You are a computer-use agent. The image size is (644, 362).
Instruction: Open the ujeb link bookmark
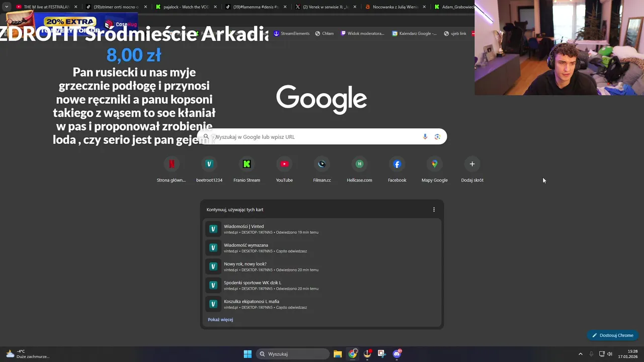(x=455, y=34)
